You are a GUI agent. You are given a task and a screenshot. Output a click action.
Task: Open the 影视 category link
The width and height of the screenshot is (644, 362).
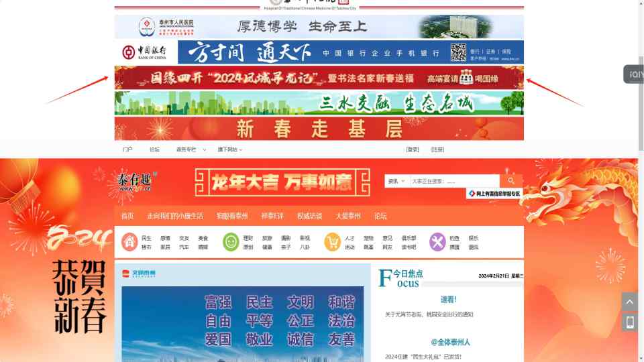[x=305, y=238]
